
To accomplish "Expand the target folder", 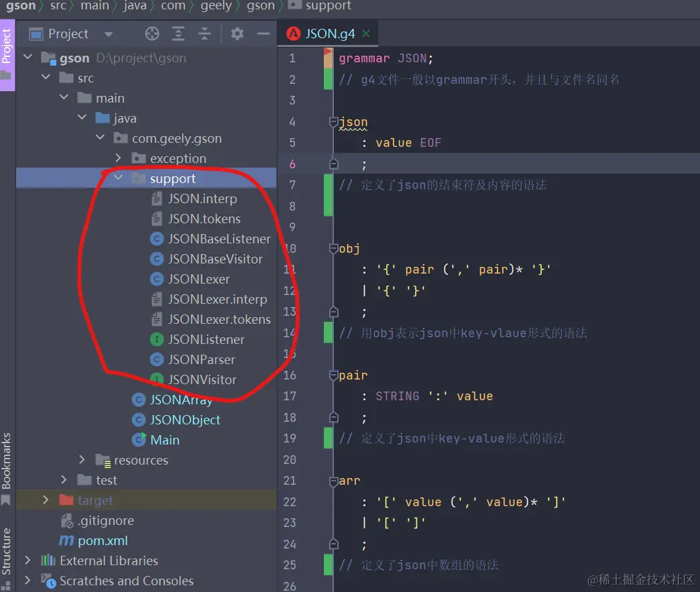I will [46, 499].
